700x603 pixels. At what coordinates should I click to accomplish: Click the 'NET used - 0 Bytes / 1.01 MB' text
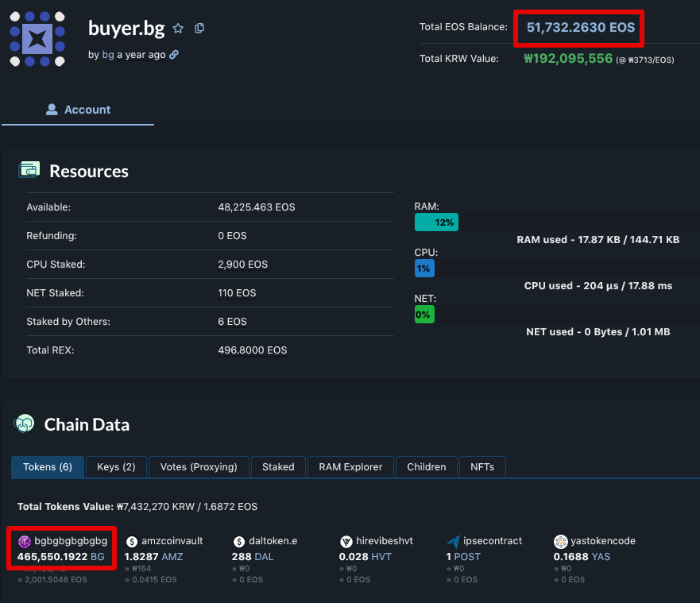tap(598, 331)
